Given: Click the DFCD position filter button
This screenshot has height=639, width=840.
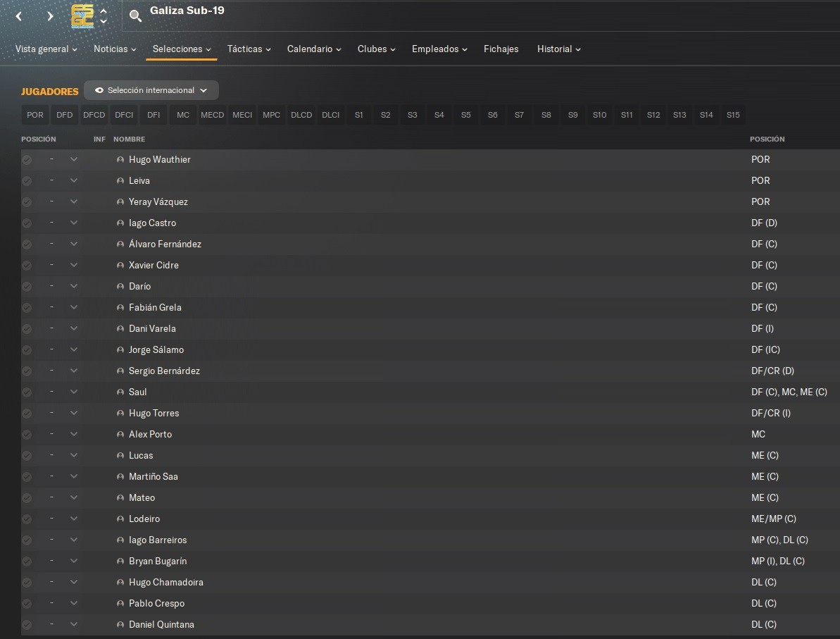Looking at the screenshot, I should (x=94, y=115).
